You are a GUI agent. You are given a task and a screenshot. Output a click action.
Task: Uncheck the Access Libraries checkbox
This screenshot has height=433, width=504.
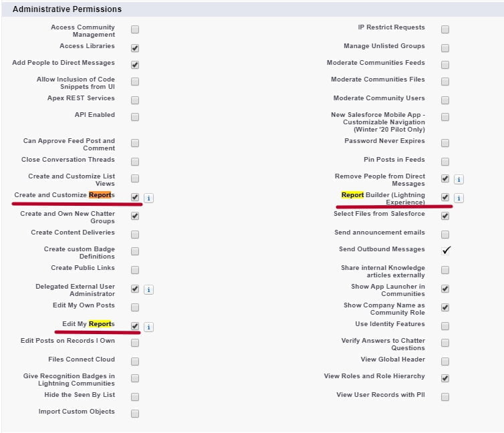[x=135, y=48]
